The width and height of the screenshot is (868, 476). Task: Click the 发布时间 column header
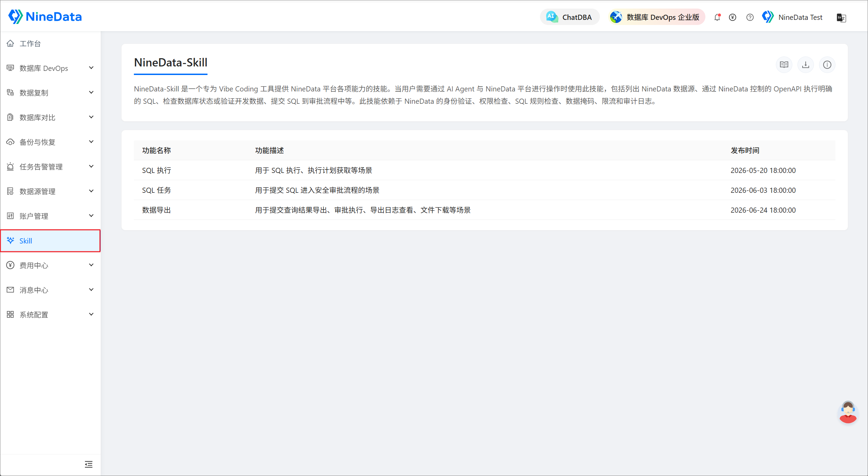(745, 150)
